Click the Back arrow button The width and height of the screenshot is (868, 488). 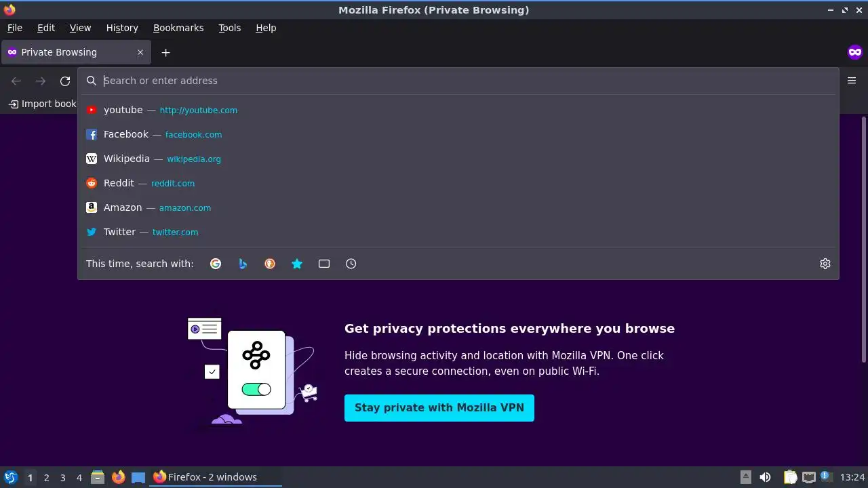click(16, 81)
